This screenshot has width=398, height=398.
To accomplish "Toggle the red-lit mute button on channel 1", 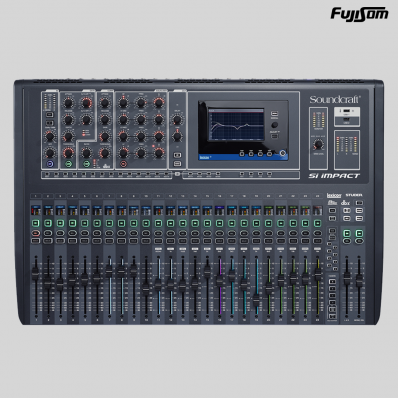I will point(36,233).
